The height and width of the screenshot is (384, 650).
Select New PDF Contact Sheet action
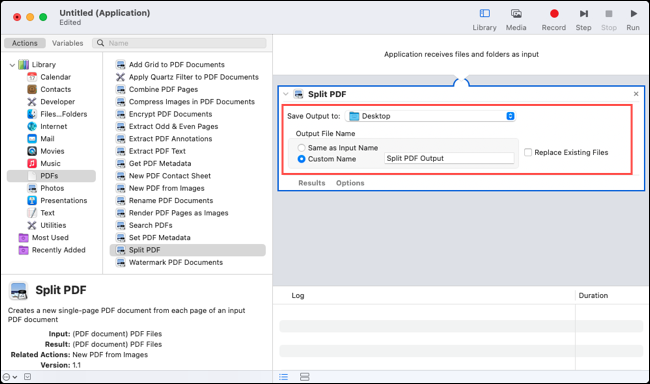pos(170,176)
